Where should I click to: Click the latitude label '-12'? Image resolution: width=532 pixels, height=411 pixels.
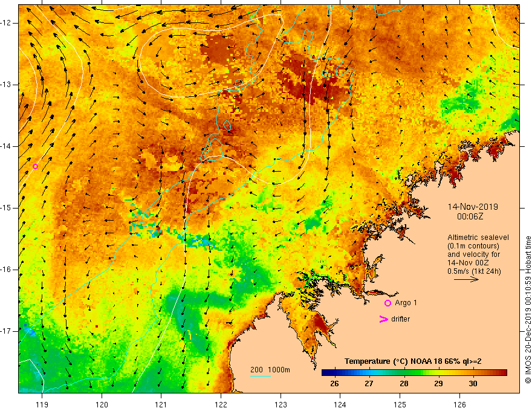6,23
